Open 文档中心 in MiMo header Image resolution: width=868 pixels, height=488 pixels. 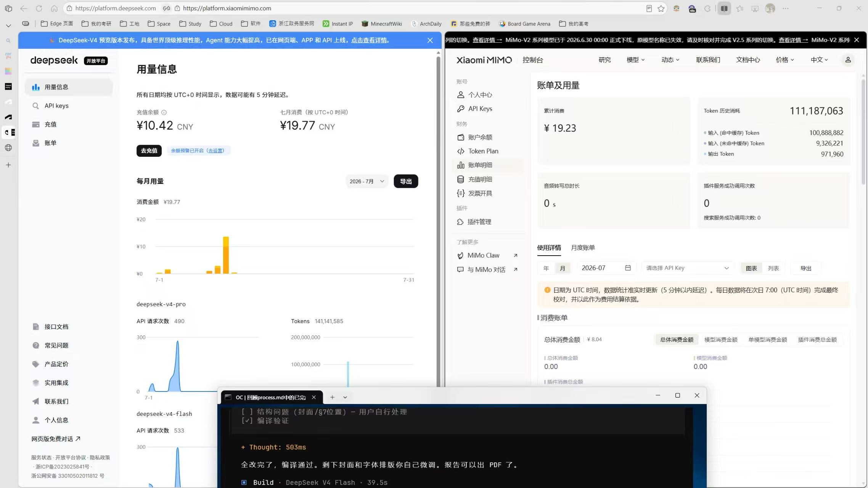(748, 60)
